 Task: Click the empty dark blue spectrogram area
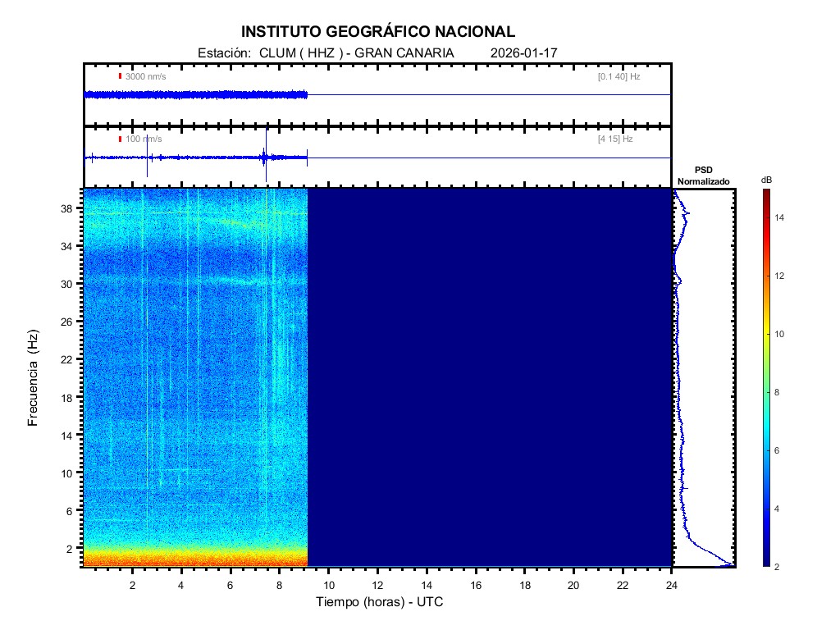click(489, 377)
